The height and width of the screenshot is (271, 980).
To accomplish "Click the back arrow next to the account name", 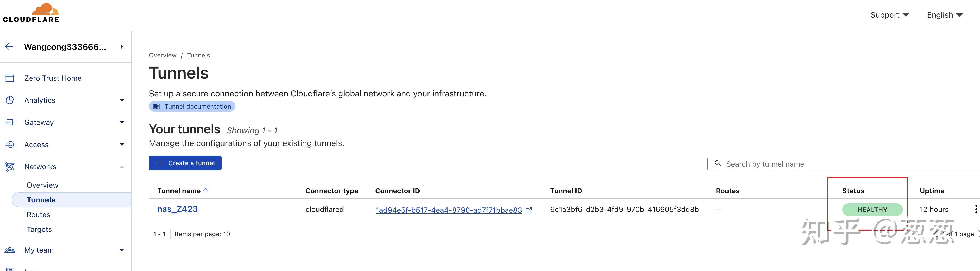I will tap(9, 46).
